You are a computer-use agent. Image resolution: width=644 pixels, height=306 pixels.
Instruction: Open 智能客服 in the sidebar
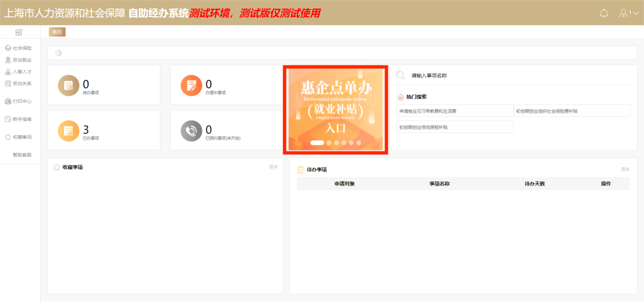pyautogui.click(x=22, y=155)
